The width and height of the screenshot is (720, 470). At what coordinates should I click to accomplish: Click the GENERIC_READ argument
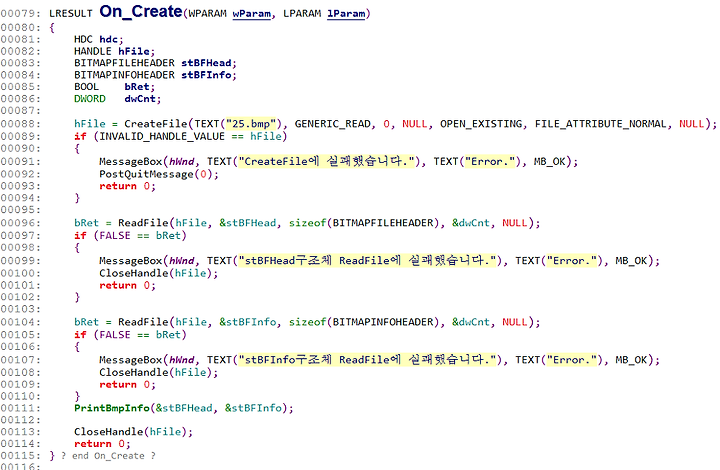(332, 124)
